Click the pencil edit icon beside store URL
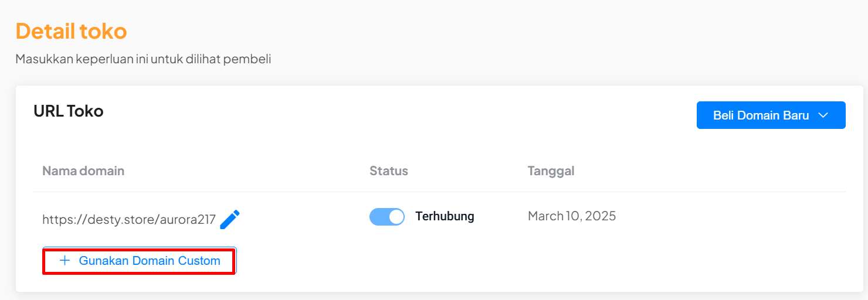Viewport: 868px width, 300px height. point(230,219)
